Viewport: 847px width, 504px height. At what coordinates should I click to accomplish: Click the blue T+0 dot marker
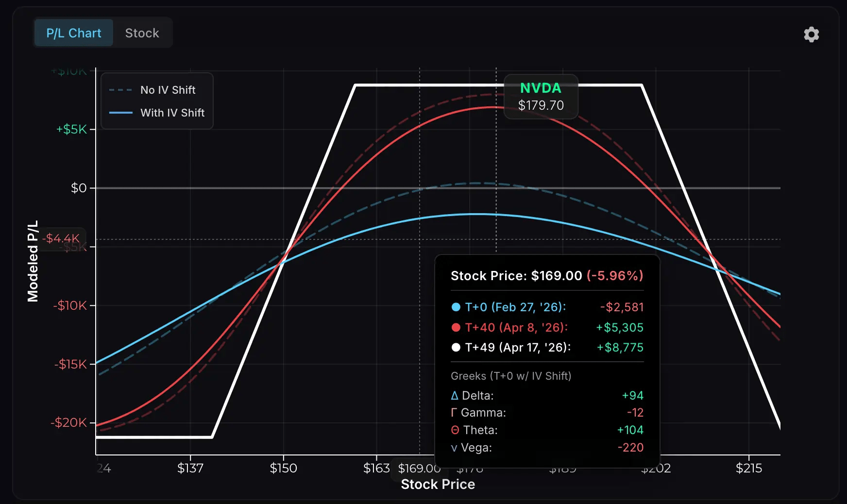pos(456,307)
